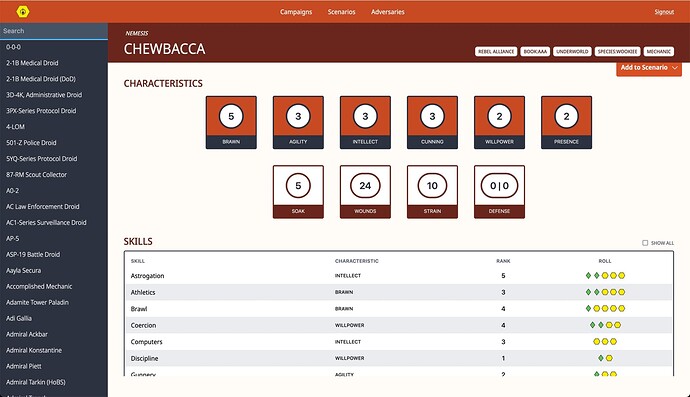Open the Campaigns menu
Viewport: 690px width, 397px height.
click(x=296, y=12)
